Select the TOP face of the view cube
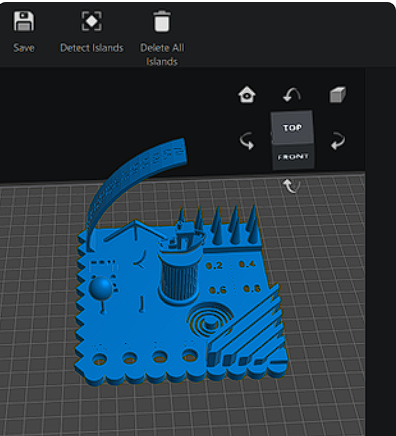 pyautogui.click(x=292, y=128)
